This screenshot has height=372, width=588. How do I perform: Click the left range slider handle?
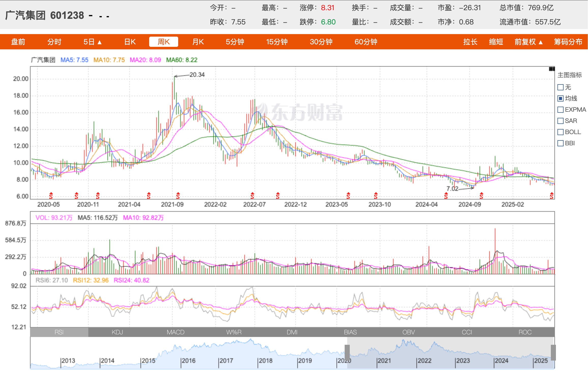click(x=347, y=353)
